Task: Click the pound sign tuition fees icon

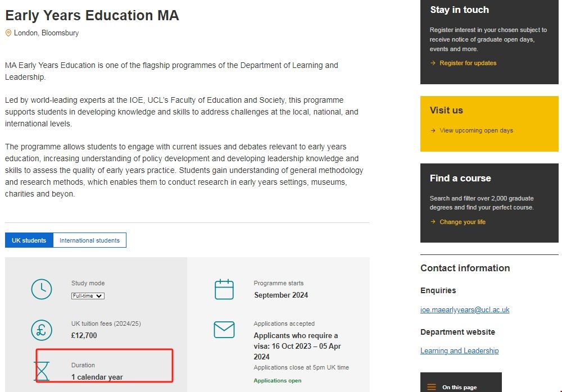Action: tap(41, 330)
